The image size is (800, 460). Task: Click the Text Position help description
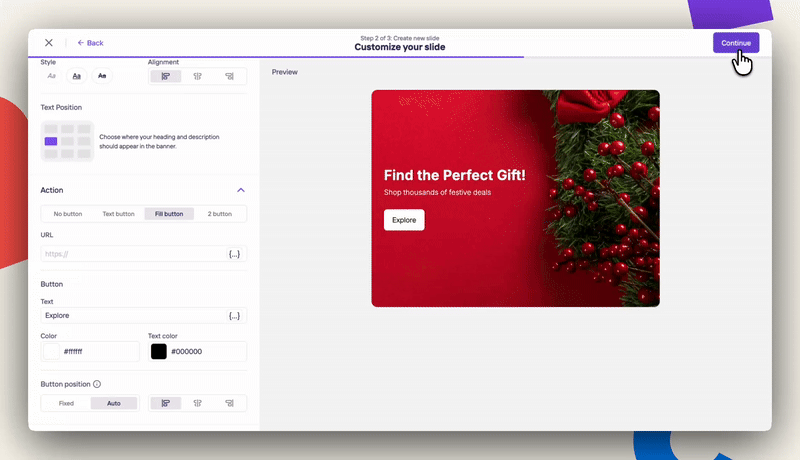pyautogui.click(x=159, y=142)
